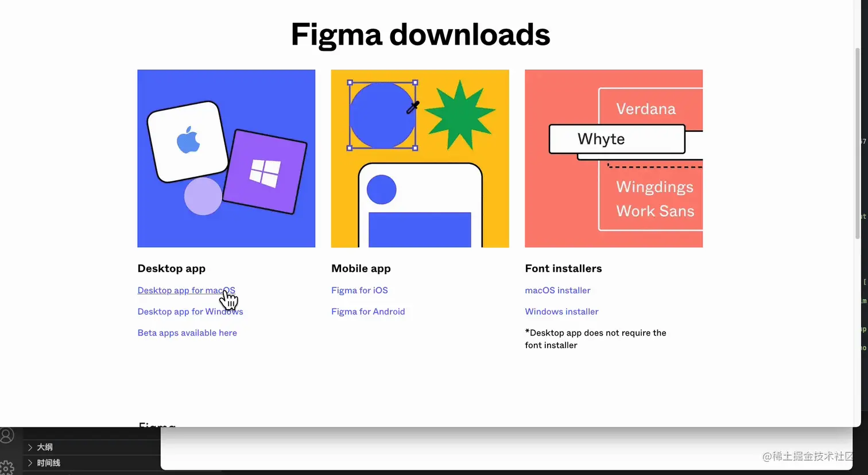Click the Mobile app illustration thumbnail

[420, 158]
